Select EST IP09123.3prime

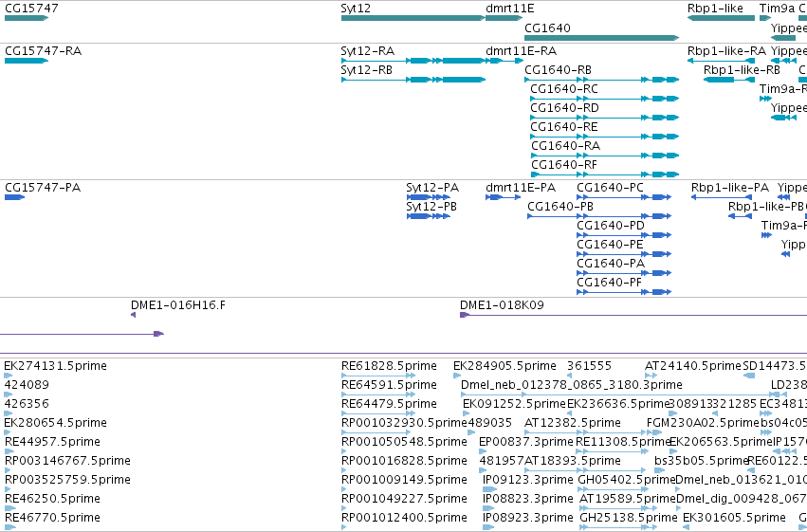tap(528, 480)
